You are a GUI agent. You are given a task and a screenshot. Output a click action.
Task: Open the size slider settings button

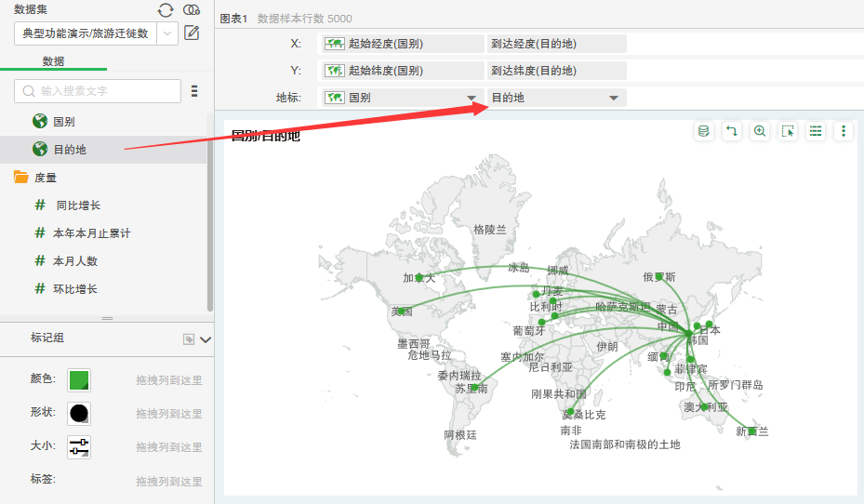click(x=79, y=446)
